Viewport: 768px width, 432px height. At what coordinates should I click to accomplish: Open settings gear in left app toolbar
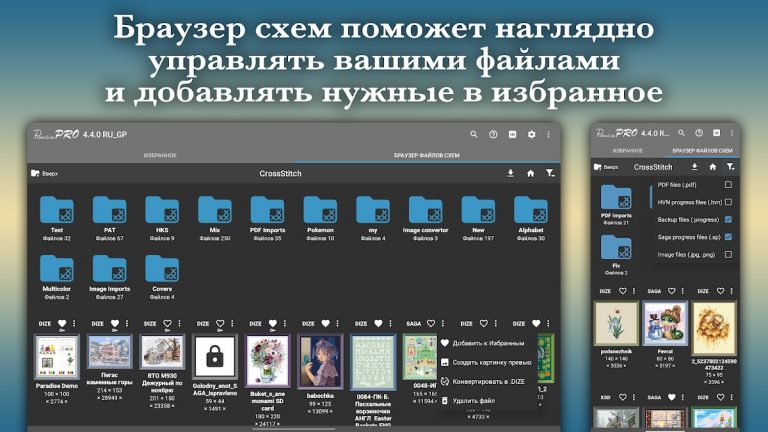[531, 134]
